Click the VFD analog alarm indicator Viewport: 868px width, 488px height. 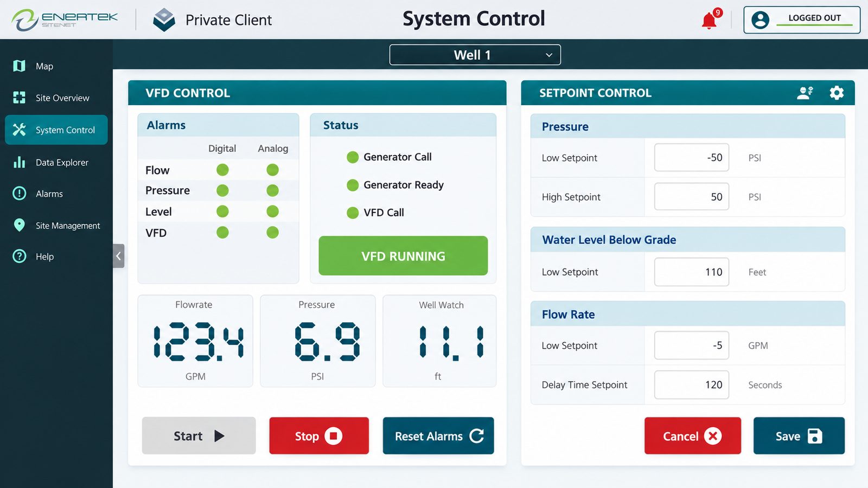point(272,233)
